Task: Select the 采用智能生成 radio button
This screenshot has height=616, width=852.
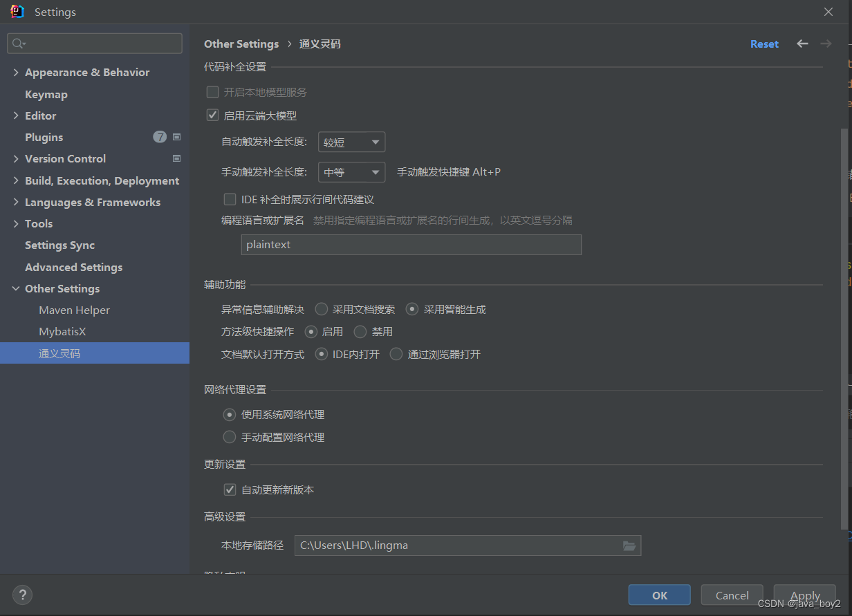Action: pos(412,309)
